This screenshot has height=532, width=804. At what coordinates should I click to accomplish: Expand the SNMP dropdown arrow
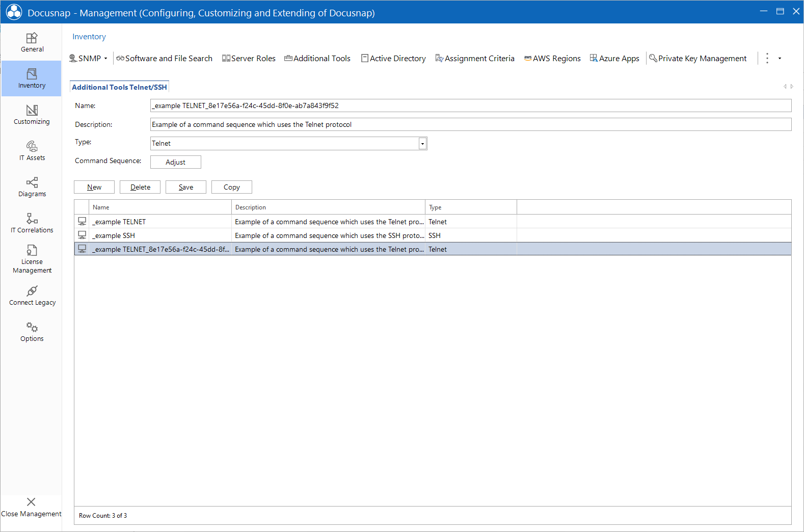tap(106, 59)
